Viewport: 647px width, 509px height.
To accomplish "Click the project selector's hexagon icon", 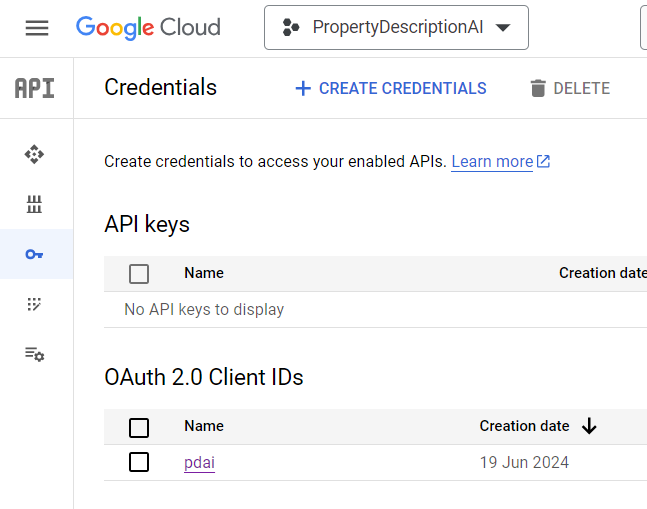I will point(291,28).
